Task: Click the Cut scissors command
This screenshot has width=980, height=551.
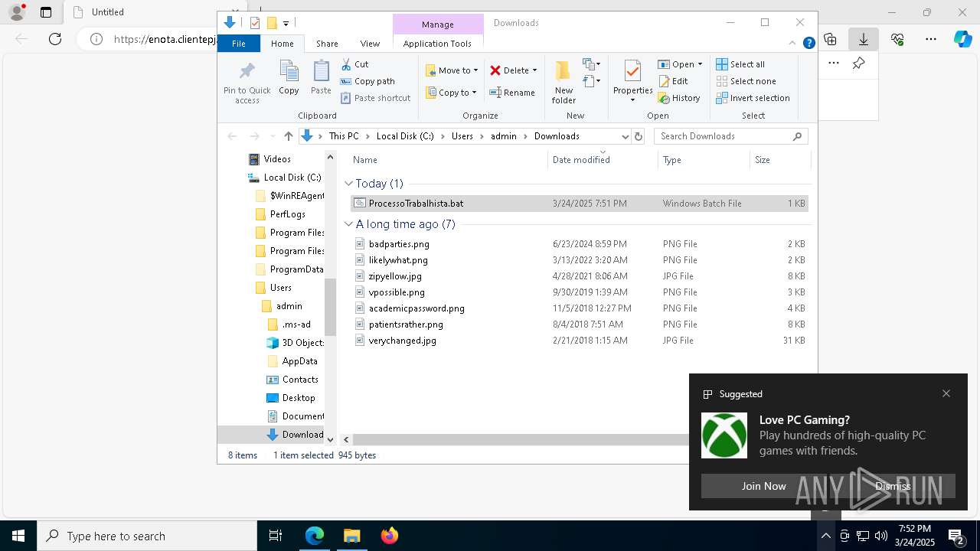Action: pyautogui.click(x=354, y=64)
